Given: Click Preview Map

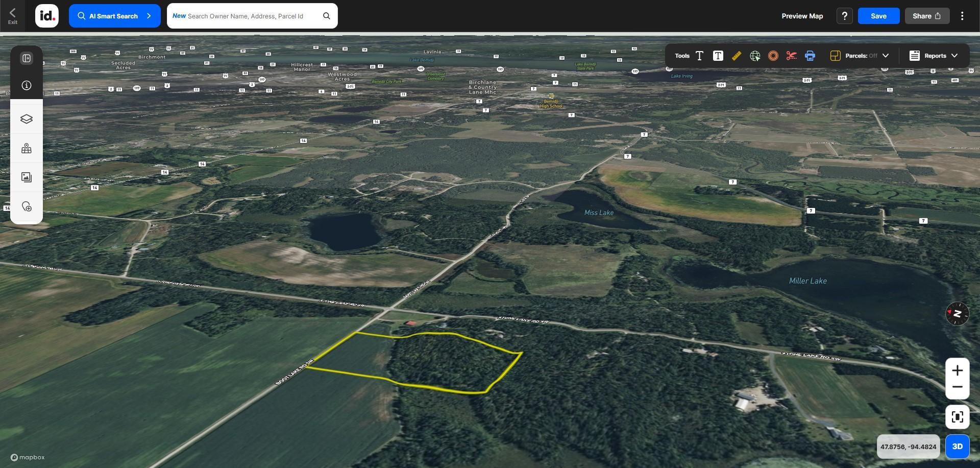Looking at the screenshot, I should click(802, 16).
